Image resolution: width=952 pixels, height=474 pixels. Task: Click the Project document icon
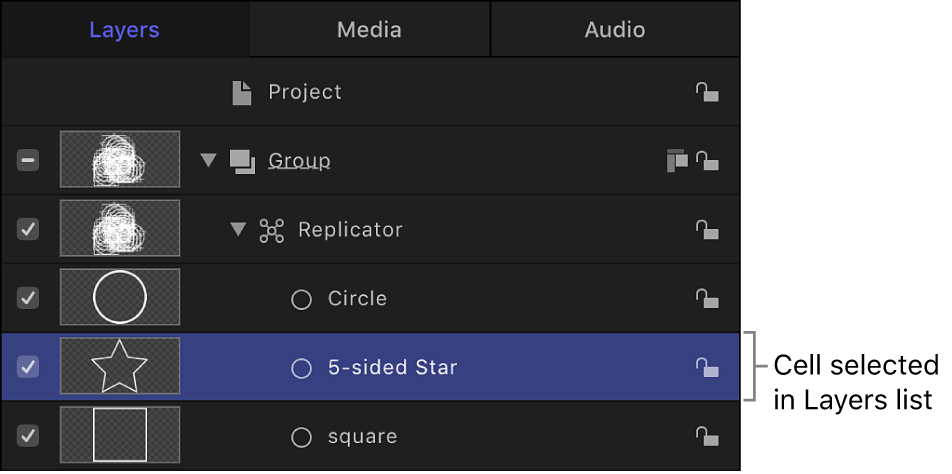click(x=242, y=93)
